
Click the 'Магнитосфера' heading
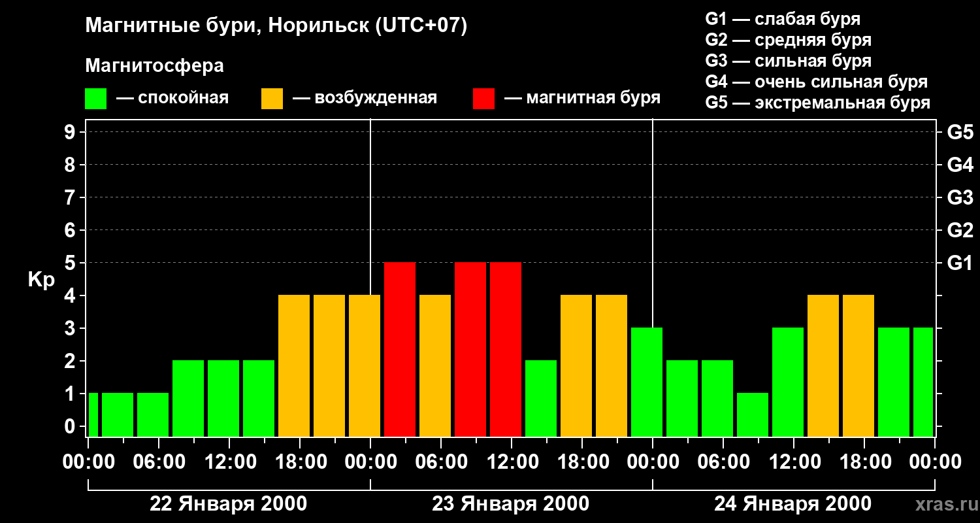[154, 66]
